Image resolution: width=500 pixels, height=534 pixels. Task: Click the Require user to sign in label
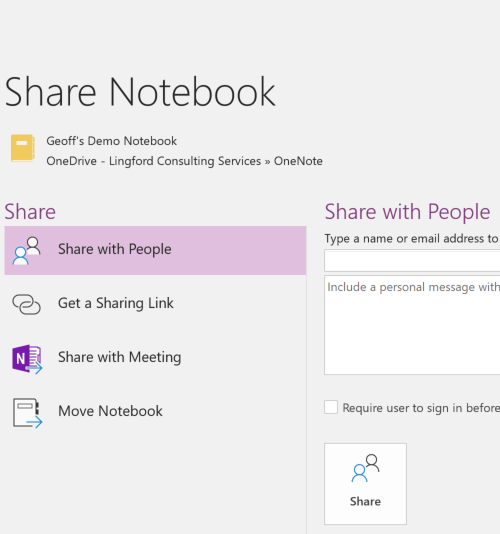421,408
